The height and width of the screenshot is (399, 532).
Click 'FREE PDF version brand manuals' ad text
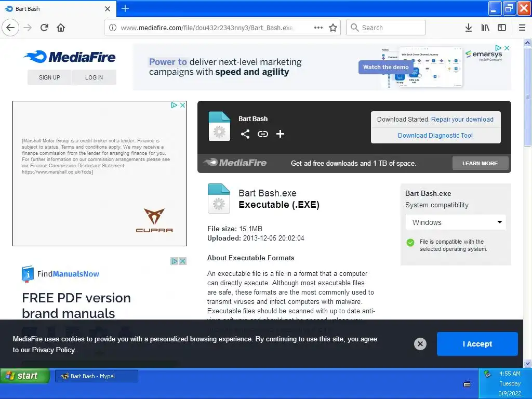pyautogui.click(x=77, y=305)
